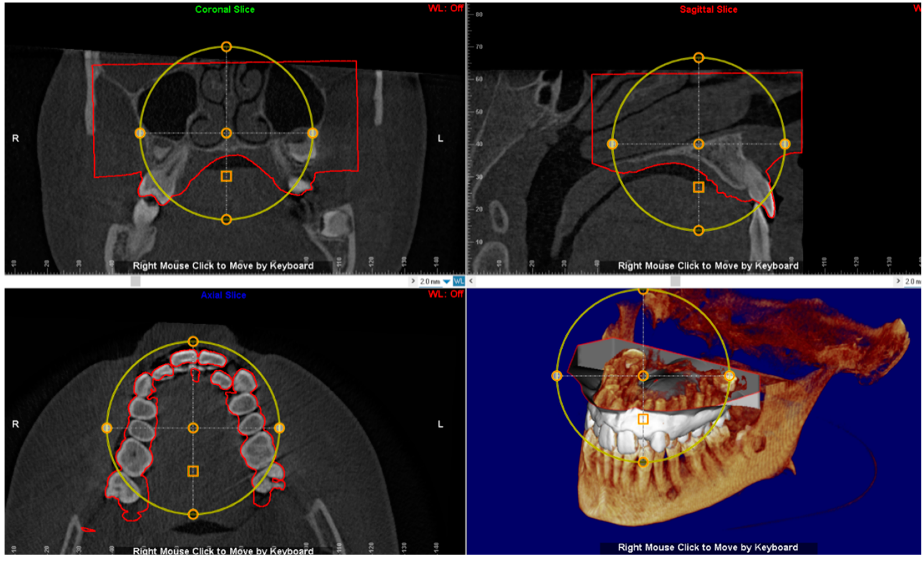Image resolution: width=924 pixels, height=561 pixels.
Task: Toggle WL: Off label in axial view
Action: click(x=445, y=294)
